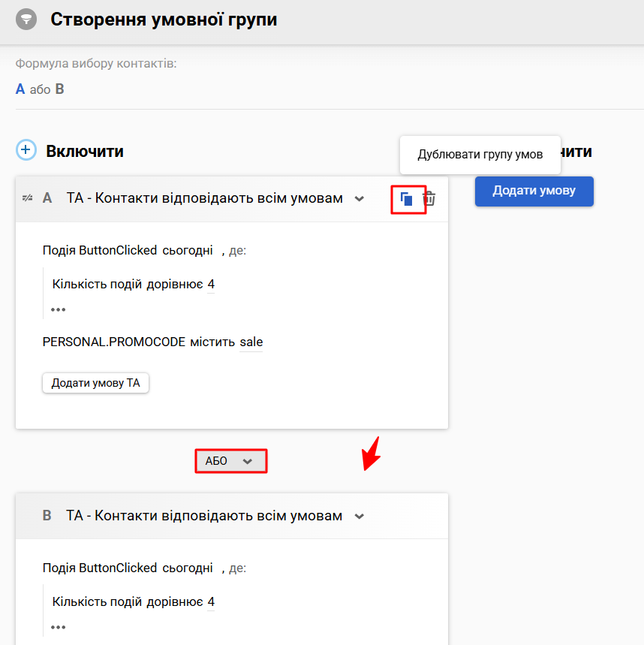Toggle the condition negation switch on group A header
The image size is (644, 645).
point(27,198)
